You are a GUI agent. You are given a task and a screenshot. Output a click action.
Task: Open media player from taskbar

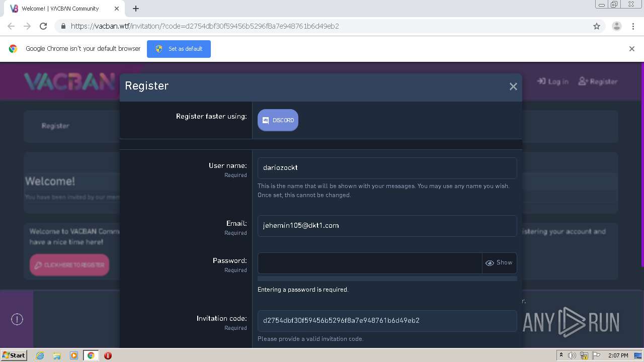pyautogui.click(x=74, y=355)
